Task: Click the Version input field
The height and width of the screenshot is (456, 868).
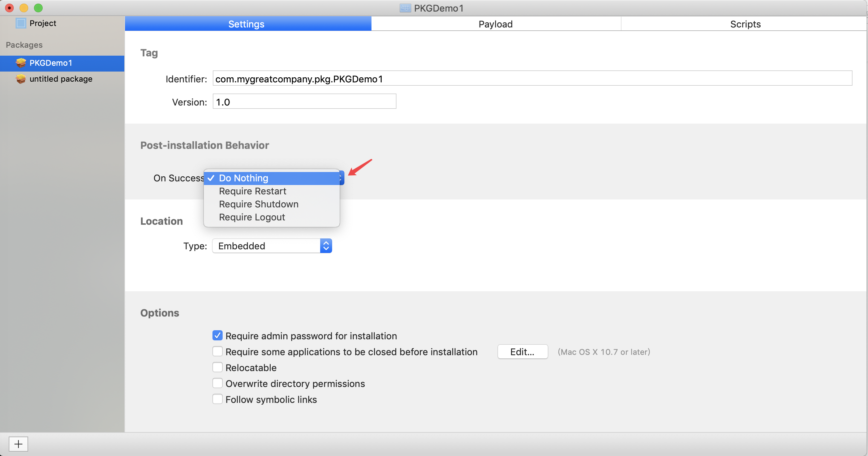Action: point(304,102)
